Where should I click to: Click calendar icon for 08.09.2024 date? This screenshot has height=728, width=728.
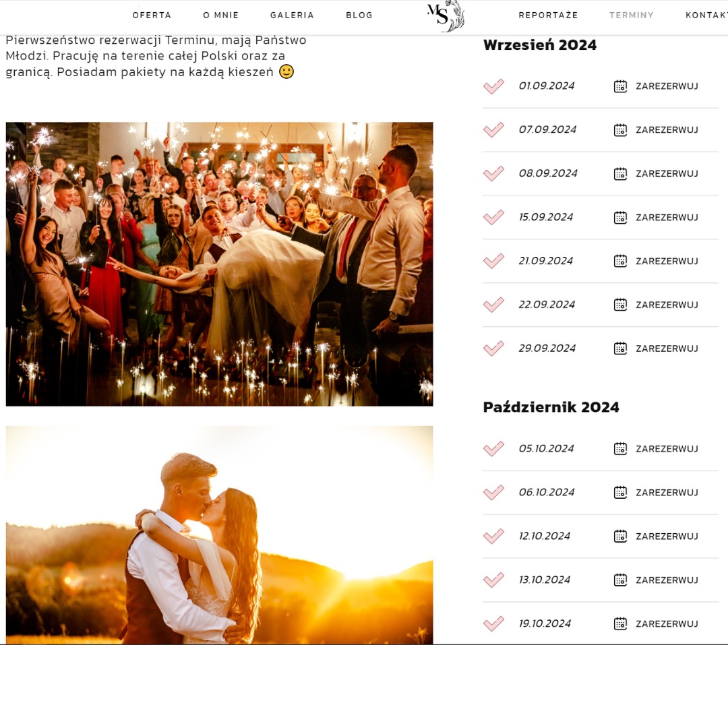click(x=620, y=174)
